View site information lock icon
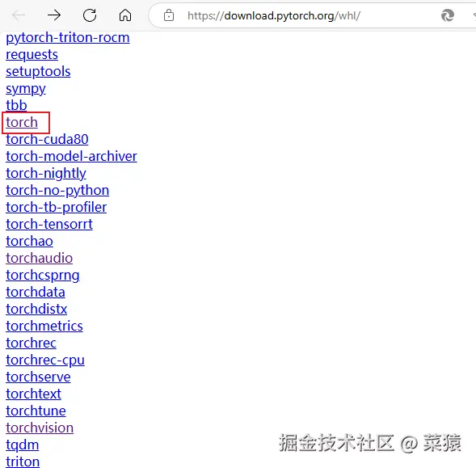The width and height of the screenshot is (476, 468). 169,15
